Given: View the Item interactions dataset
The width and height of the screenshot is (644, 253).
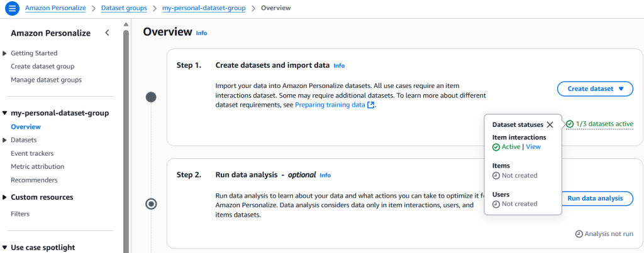Looking at the screenshot, I should [x=533, y=147].
